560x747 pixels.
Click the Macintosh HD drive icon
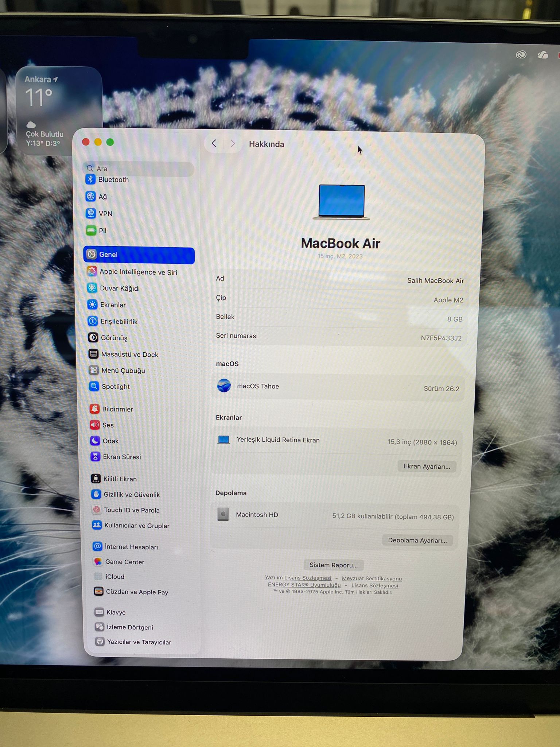pyautogui.click(x=223, y=514)
